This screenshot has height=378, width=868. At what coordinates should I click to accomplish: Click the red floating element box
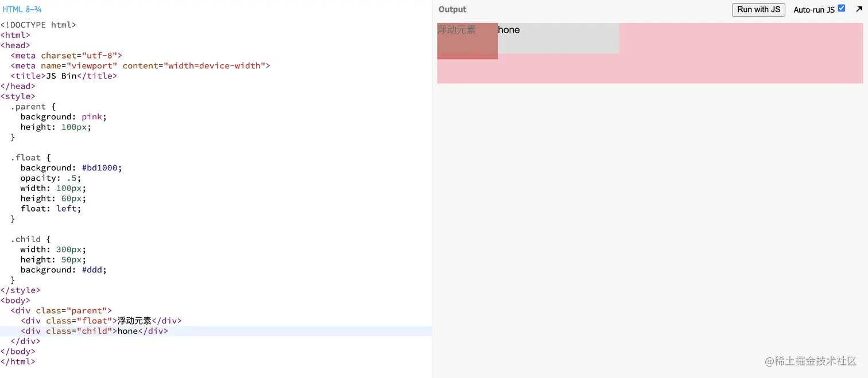click(467, 41)
